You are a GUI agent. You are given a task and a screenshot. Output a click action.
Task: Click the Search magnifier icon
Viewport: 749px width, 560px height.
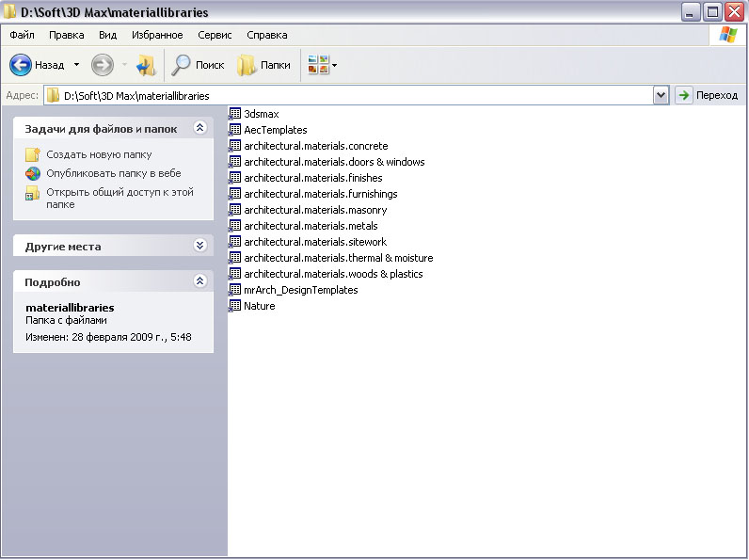[x=181, y=65]
